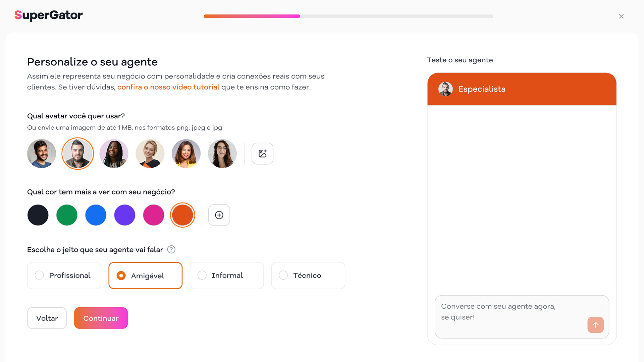Open the vídeo tutorial link
The height and width of the screenshot is (362, 644).
168,87
